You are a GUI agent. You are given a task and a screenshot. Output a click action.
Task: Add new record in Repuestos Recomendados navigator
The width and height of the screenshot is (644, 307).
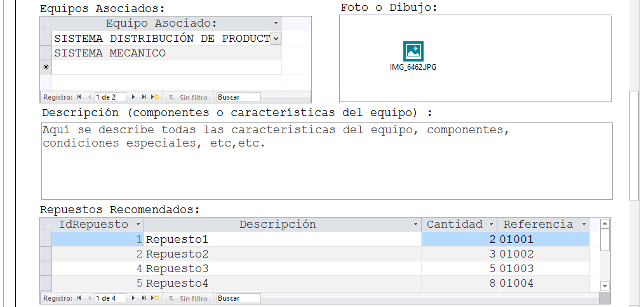[155, 298]
